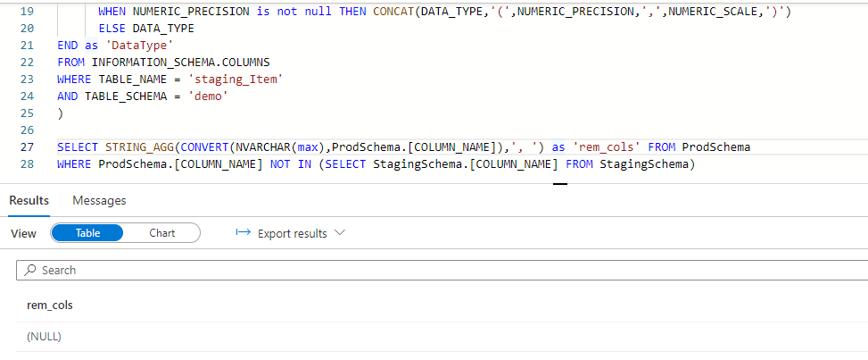
Task: Click the Export results label
Action: pos(292,233)
